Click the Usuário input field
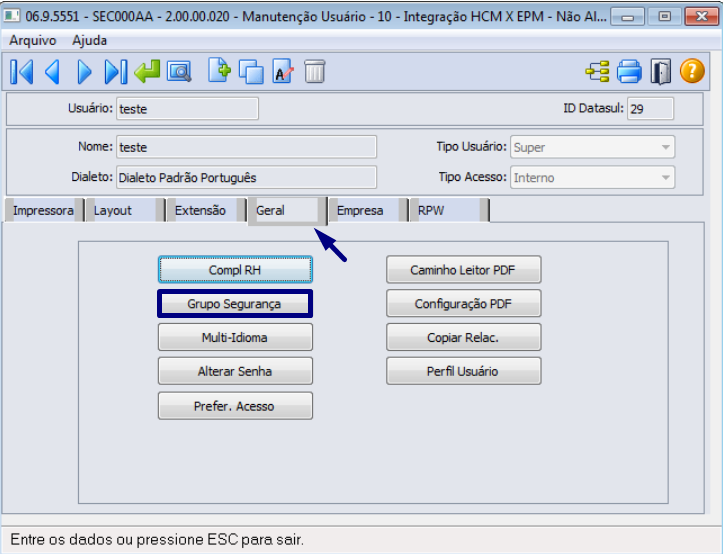Viewport: 723px width, 554px height. (187, 109)
